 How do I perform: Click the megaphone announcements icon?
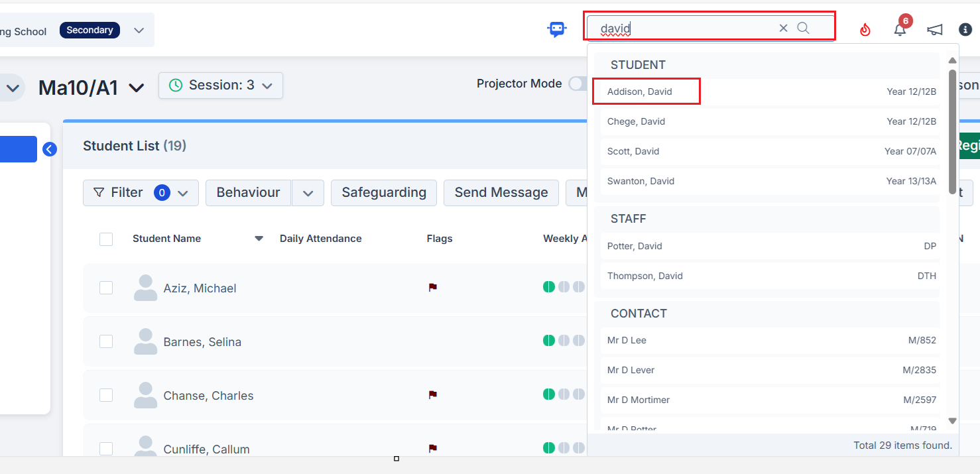[935, 30]
